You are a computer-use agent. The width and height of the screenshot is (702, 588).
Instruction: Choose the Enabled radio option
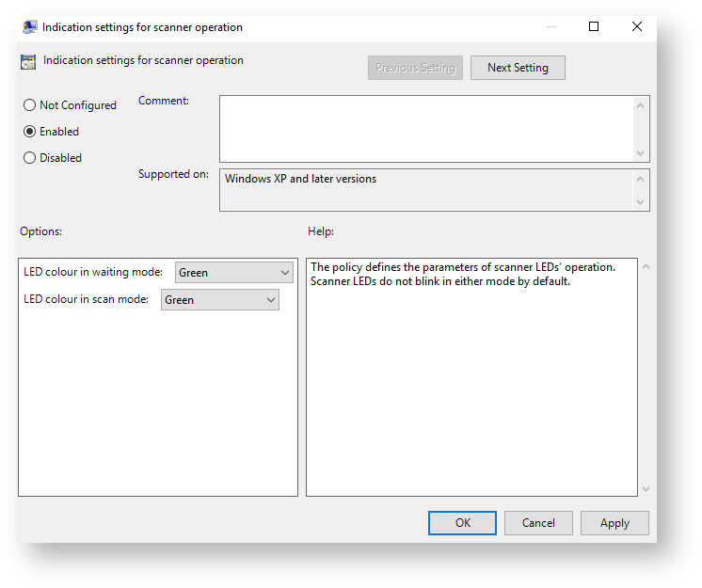point(30,132)
